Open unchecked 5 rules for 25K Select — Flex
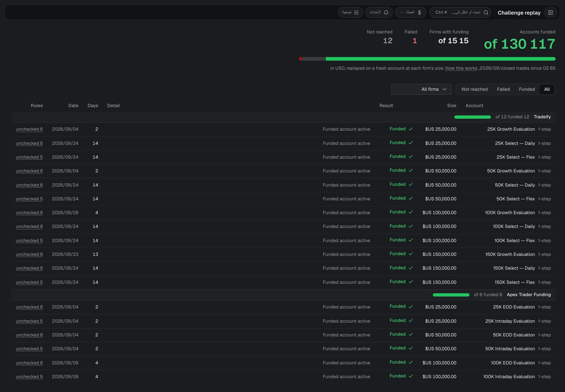The height and width of the screenshot is (392, 565). pos(29,157)
